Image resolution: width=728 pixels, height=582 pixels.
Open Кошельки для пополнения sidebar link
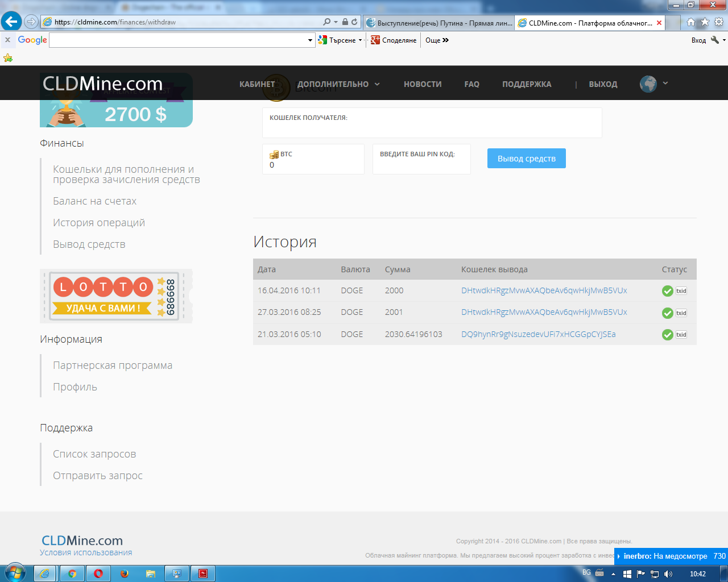click(x=126, y=174)
